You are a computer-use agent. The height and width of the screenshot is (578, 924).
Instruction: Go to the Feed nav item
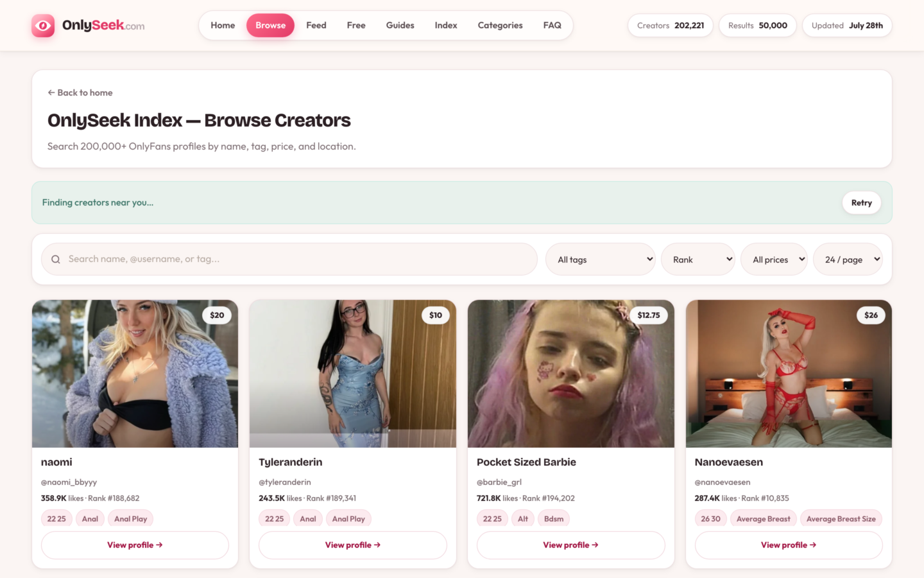click(316, 26)
